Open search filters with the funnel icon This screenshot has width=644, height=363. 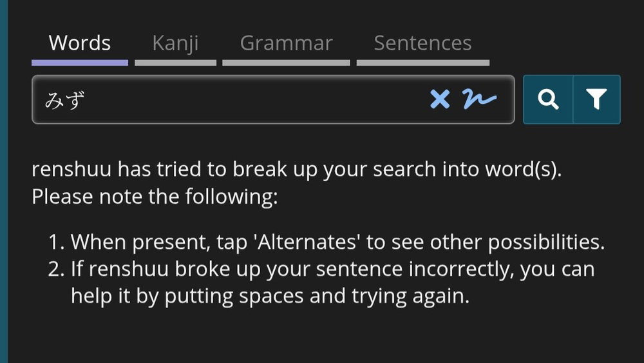tap(596, 99)
